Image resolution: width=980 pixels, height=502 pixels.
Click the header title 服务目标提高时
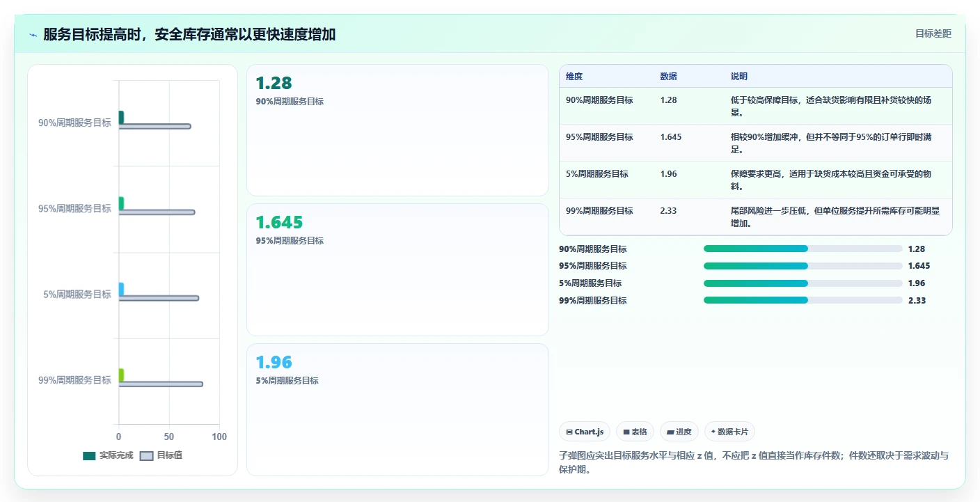point(189,35)
